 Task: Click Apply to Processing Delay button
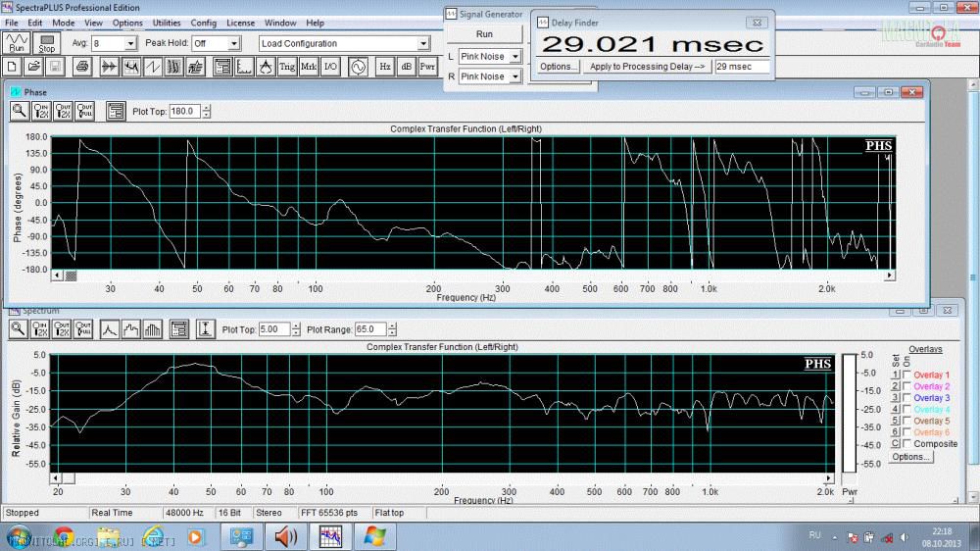[x=647, y=67]
